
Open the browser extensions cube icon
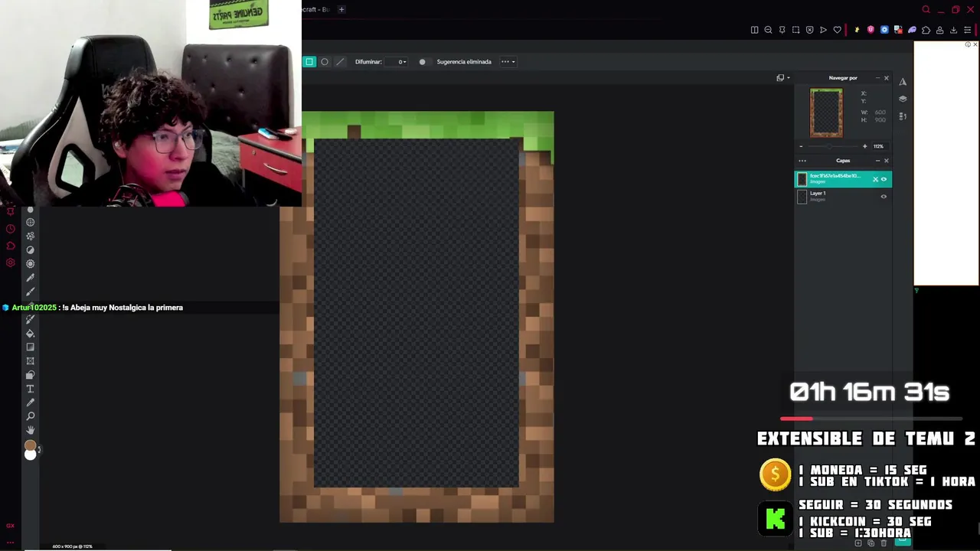point(926,30)
